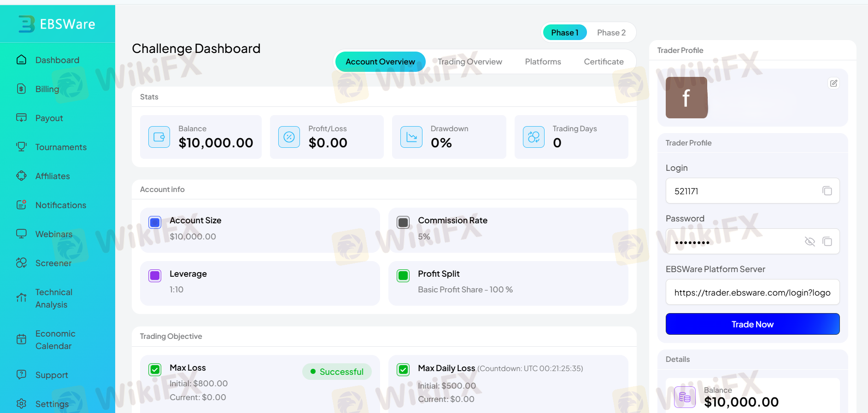The image size is (868, 413).
Task: Open Settings from the sidebar
Action: [x=52, y=404]
